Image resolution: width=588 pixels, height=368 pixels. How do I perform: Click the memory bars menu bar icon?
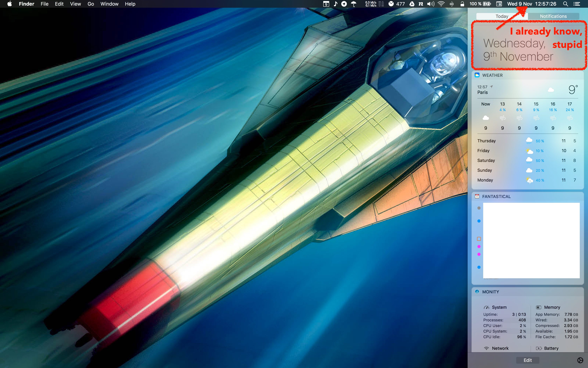pos(381,4)
